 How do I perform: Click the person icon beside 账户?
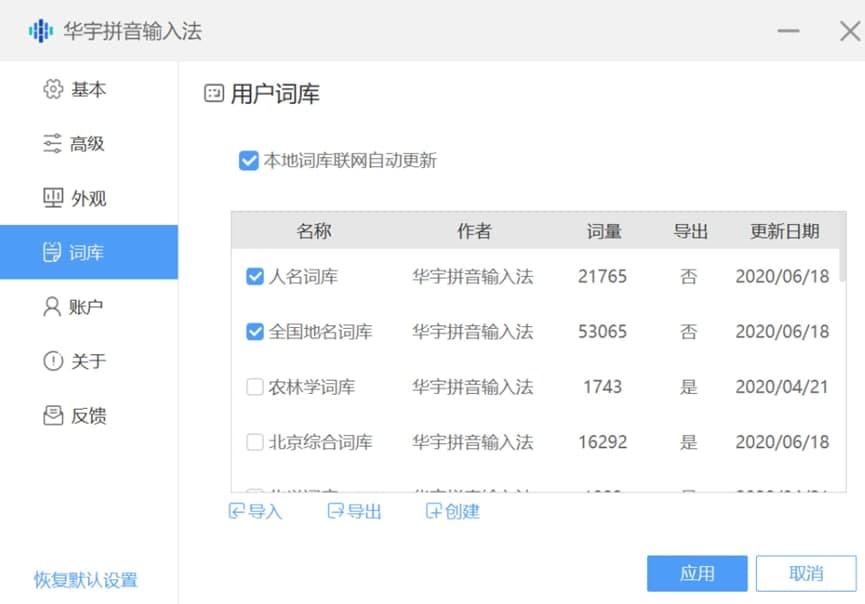coord(52,307)
